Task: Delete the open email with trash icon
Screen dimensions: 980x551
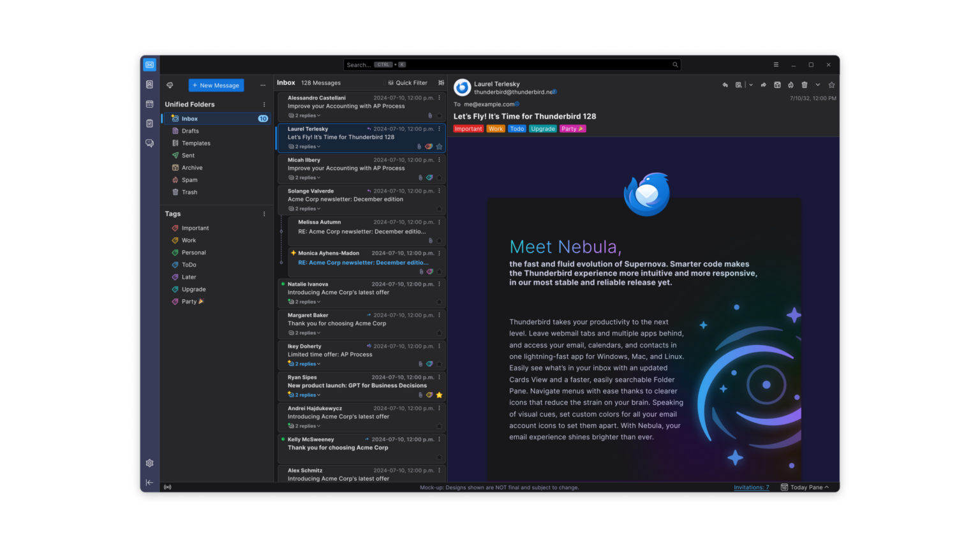Action: pyautogui.click(x=805, y=84)
